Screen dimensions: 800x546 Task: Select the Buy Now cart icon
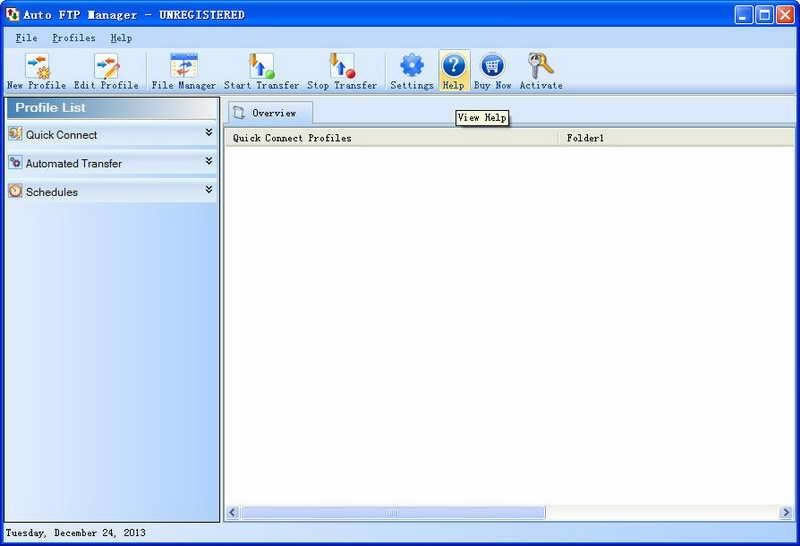(x=492, y=67)
